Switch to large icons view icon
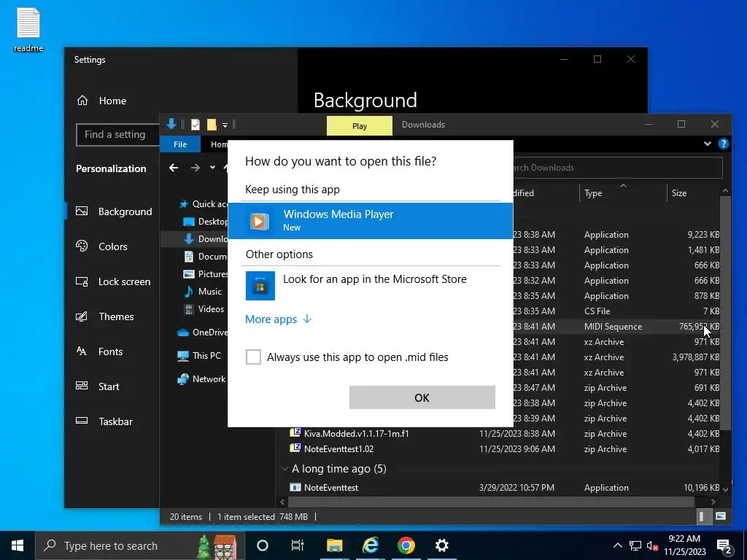The height and width of the screenshot is (560, 747). (x=720, y=516)
